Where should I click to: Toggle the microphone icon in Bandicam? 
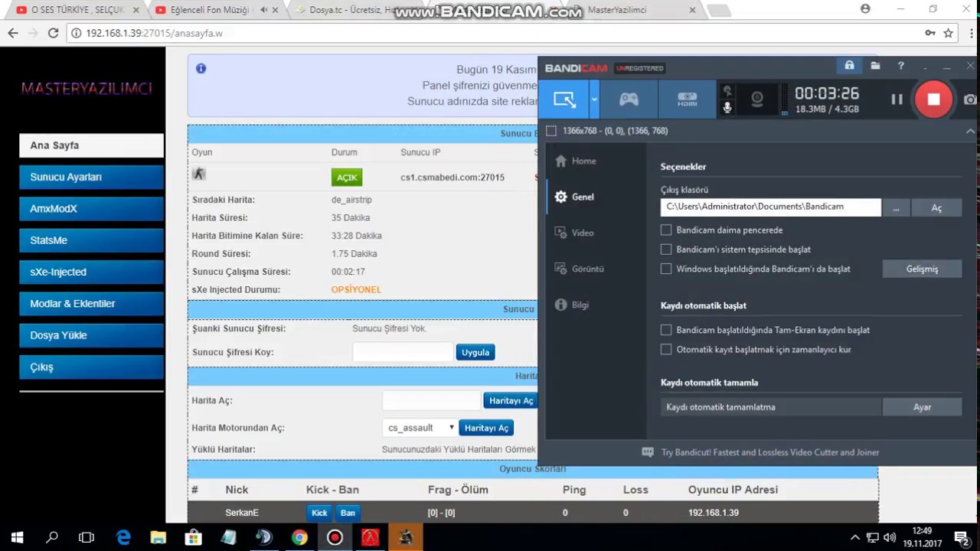point(727,108)
